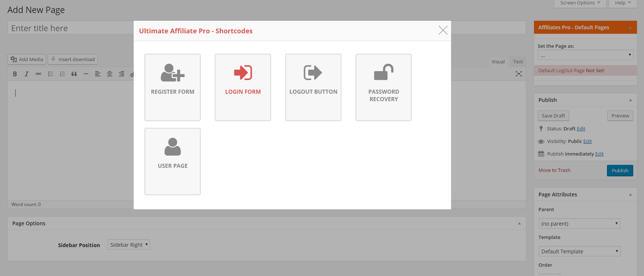
Task: Pick the Password Recovery shortcode
Action: (x=384, y=87)
